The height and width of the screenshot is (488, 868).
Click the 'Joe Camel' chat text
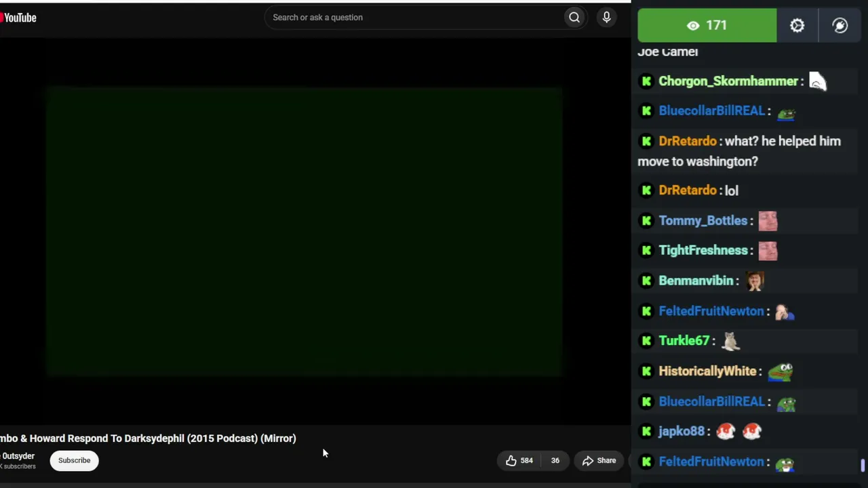coord(668,52)
